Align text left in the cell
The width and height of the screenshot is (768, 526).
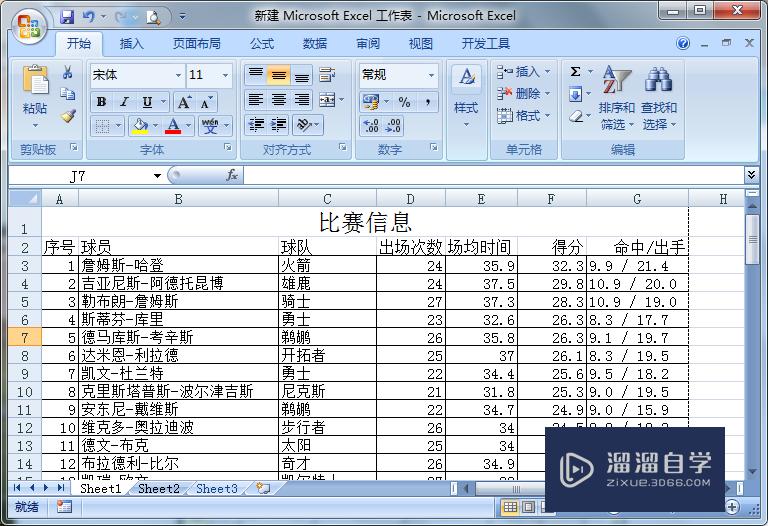pyautogui.click(x=256, y=100)
